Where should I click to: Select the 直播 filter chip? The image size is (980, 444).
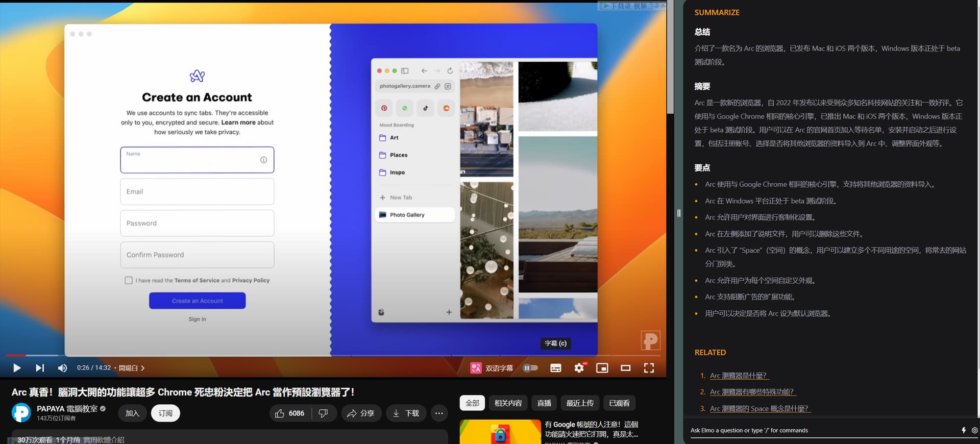(544, 403)
